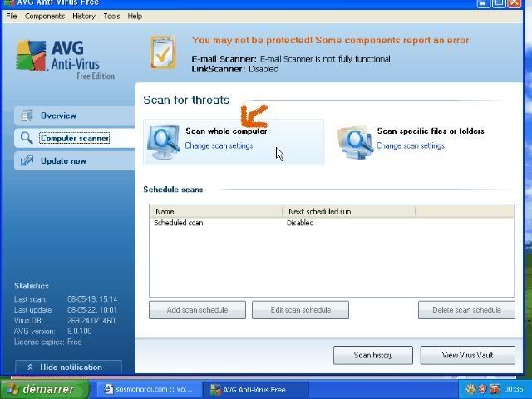Click Delete scan schedule button
532x399 pixels.
point(466,310)
